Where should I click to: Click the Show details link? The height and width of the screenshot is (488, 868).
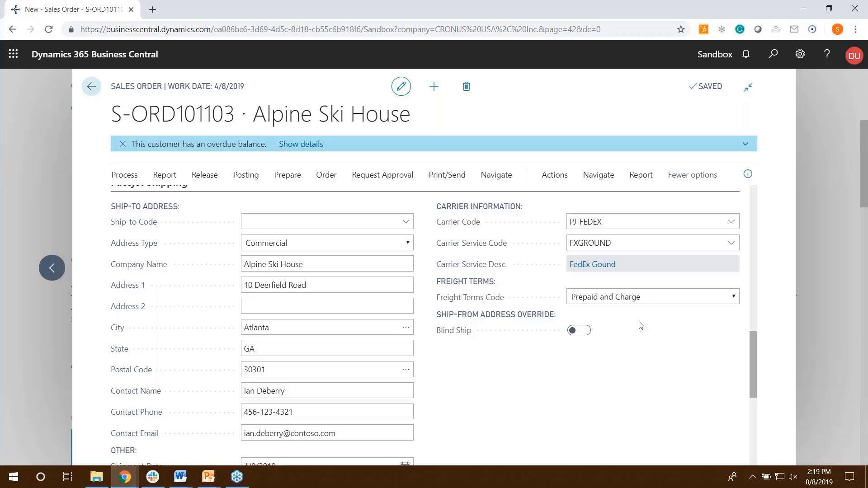coord(301,144)
